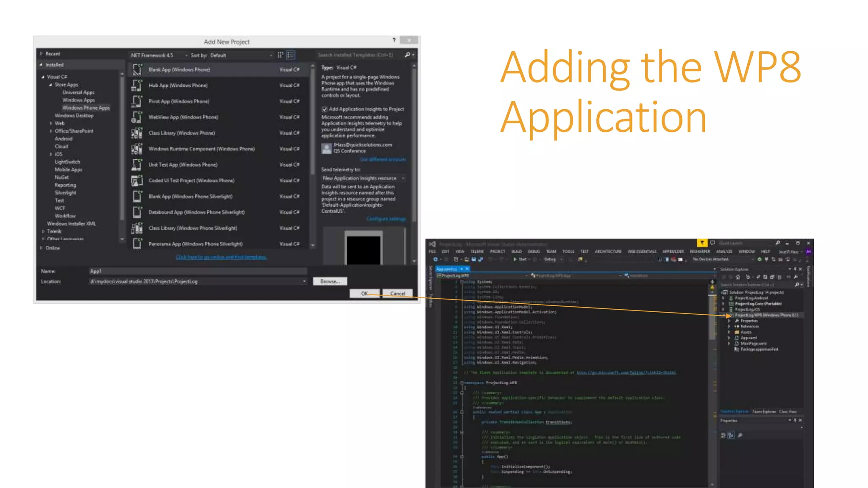Click the Configure settings link
Screen dimensions: 868x488
point(386,219)
